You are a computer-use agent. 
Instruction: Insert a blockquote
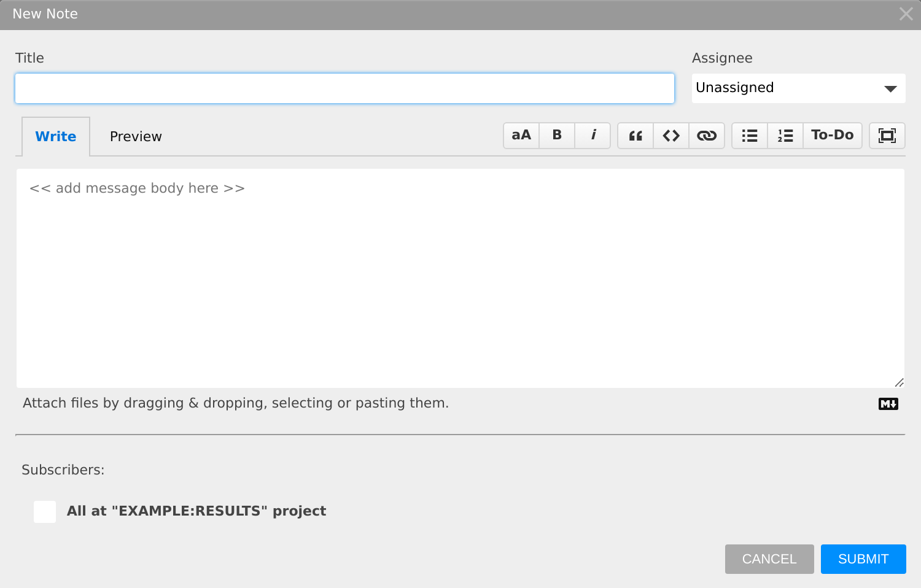(x=635, y=136)
